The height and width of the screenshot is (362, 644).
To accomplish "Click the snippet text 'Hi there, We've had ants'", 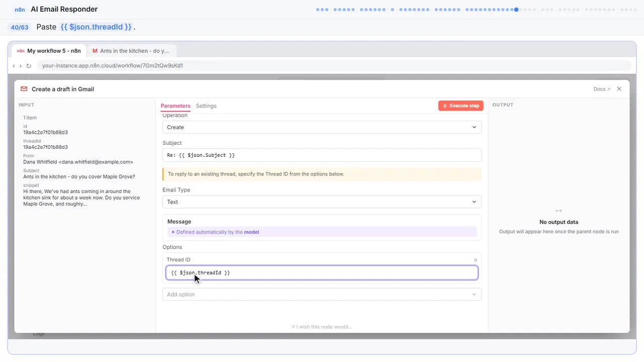I will pyautogui.click(x=82, y=198).
